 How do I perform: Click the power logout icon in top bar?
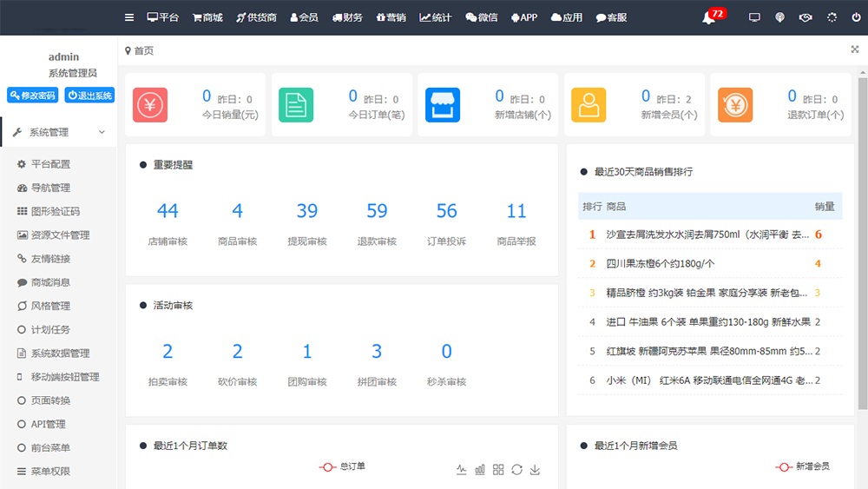point(856,17)
